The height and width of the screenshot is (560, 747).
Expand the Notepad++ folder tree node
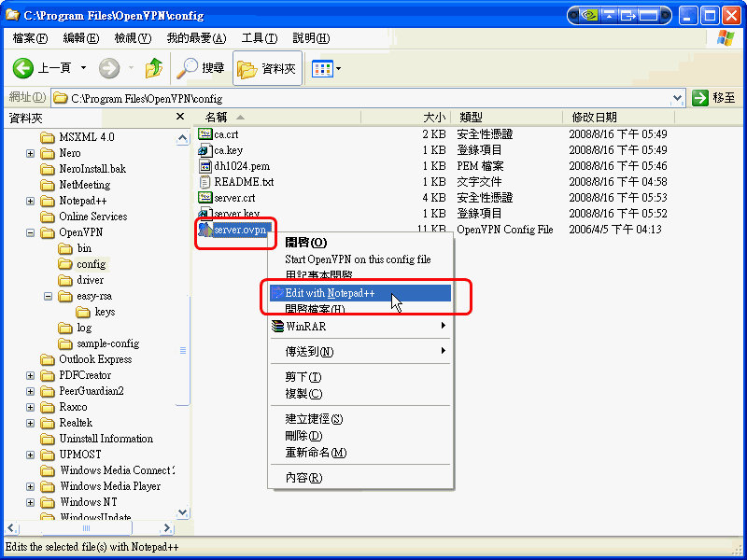[x=31, y=201]
